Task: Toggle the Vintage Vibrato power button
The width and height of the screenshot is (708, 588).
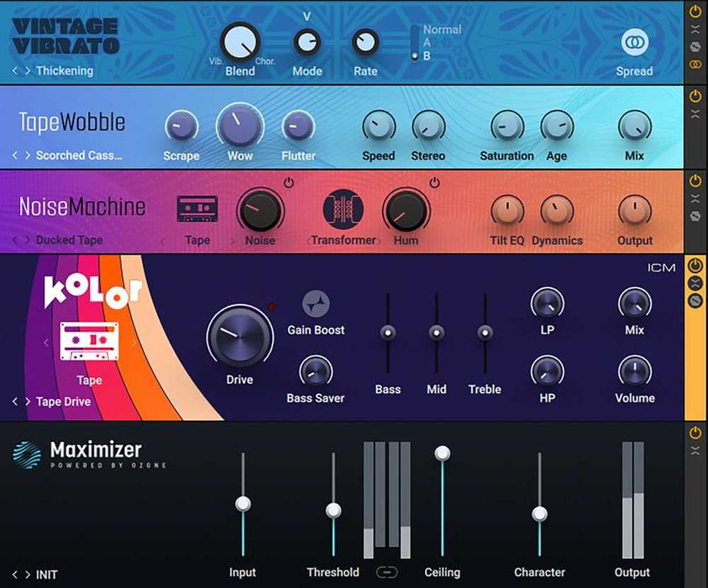Action: [695, 12]
